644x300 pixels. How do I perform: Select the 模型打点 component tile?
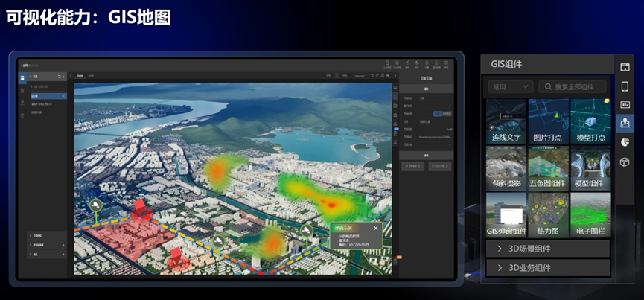590,121
